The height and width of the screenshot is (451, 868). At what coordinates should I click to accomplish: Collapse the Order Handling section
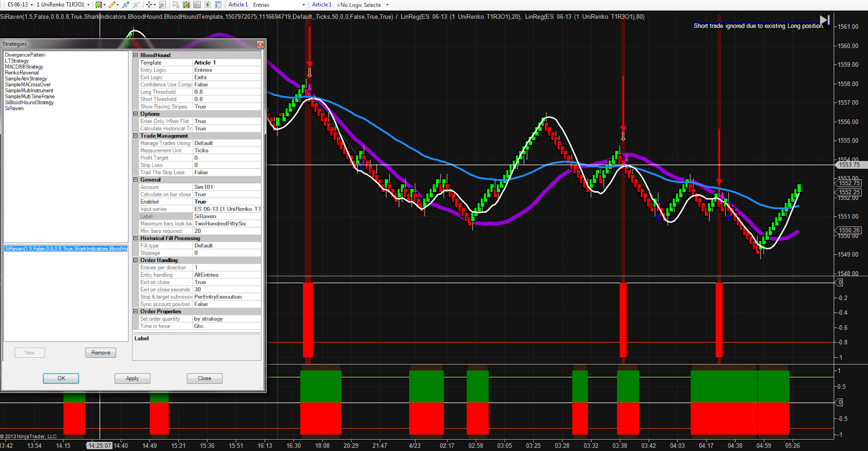[136, 260]
